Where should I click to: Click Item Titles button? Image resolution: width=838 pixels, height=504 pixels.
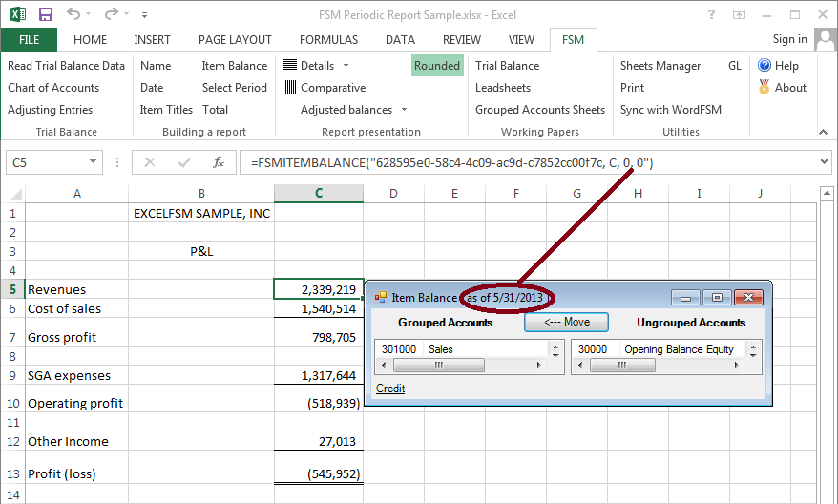click(x=166, y=110)
